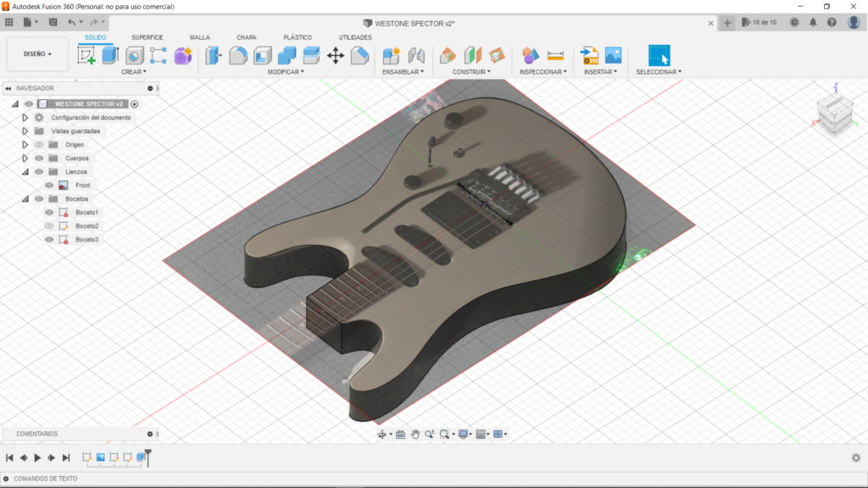The image size is (868, 488).
Task: Show Boceto2 sketch
Action: point(49,226)
